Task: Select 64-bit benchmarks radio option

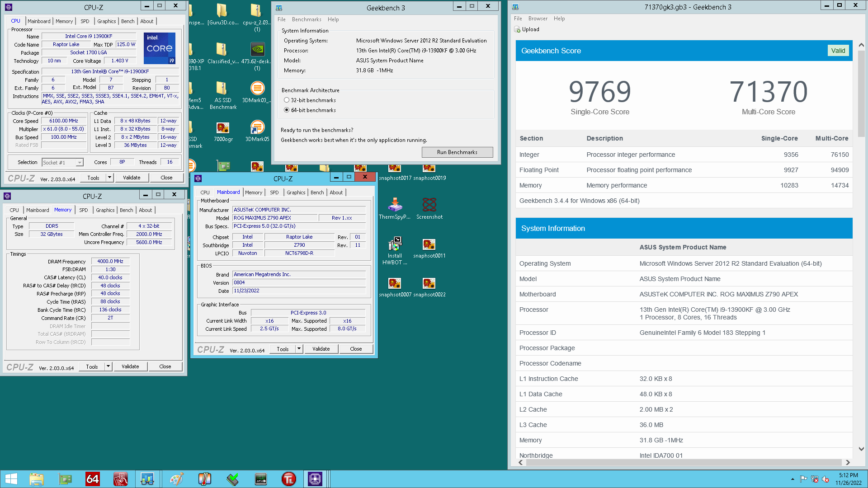Action: [287, 110]
